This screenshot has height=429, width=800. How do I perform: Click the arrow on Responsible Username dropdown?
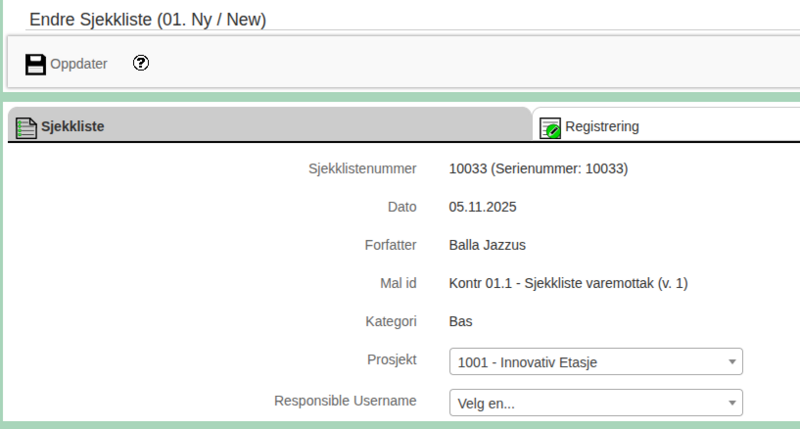tap(731, 403)
